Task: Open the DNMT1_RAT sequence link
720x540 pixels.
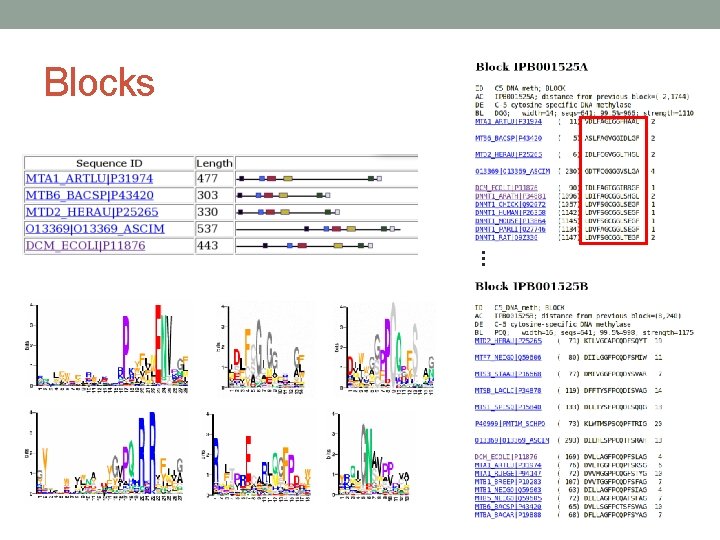Action: click(506, 237)
